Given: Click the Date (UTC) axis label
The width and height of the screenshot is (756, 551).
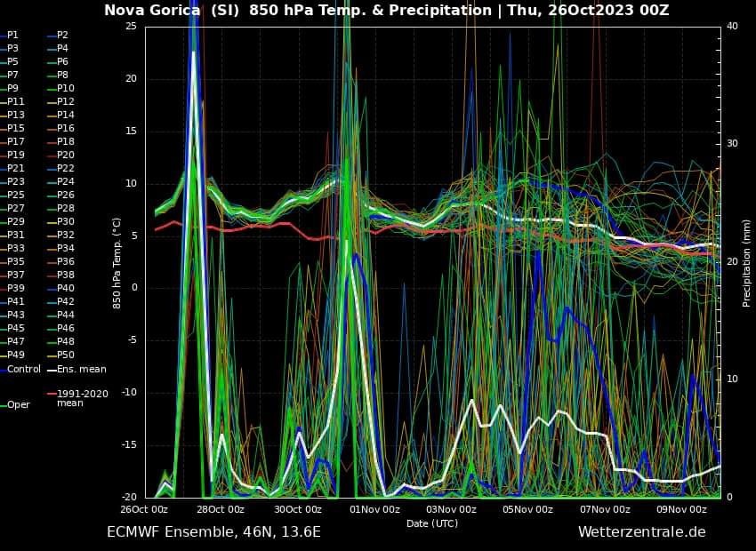Looking at the screenshot, I should (x=432, y=523).
